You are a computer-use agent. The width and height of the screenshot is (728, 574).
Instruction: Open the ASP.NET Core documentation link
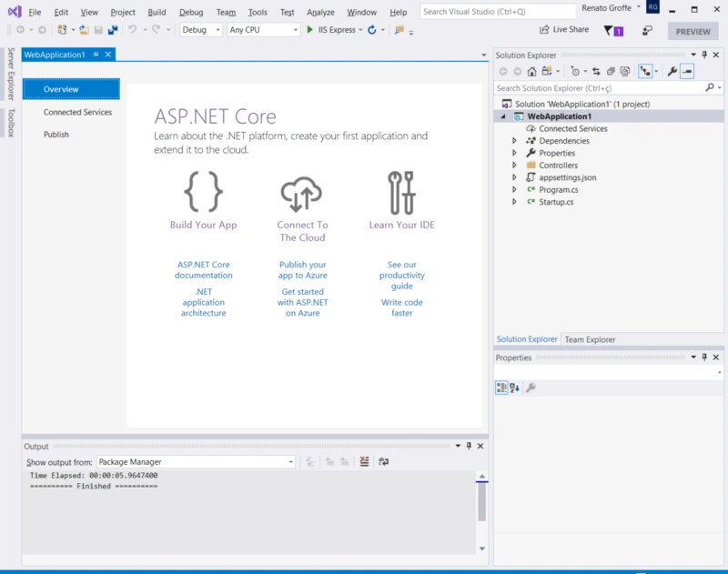(203, 269)
